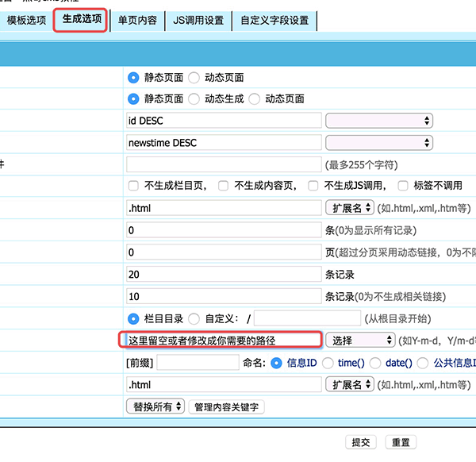This screenshot has height=462, width=476.
Task: Open the dropdown beside the id DESC field
Action: pyautogui.click(x=379, y=121)
